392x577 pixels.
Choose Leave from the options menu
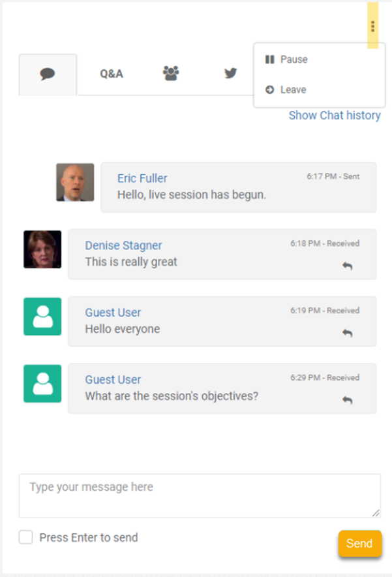[293, 90]
